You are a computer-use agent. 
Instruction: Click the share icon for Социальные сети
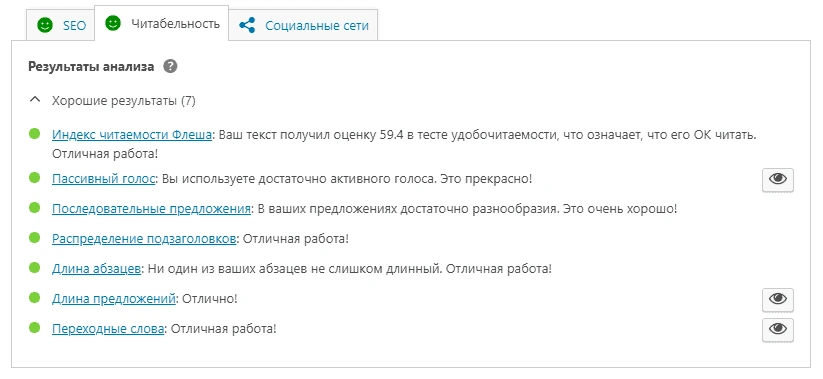point(247,25)
